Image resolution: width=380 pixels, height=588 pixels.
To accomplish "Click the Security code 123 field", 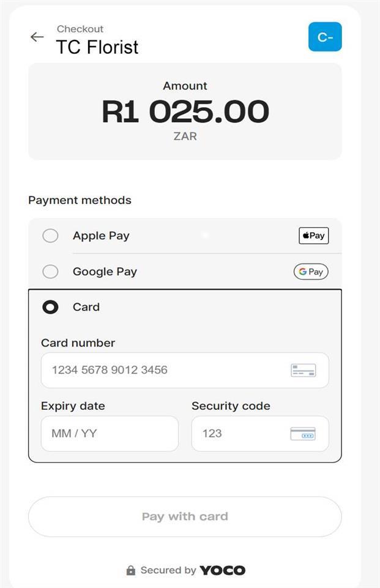I will [245, 434].
